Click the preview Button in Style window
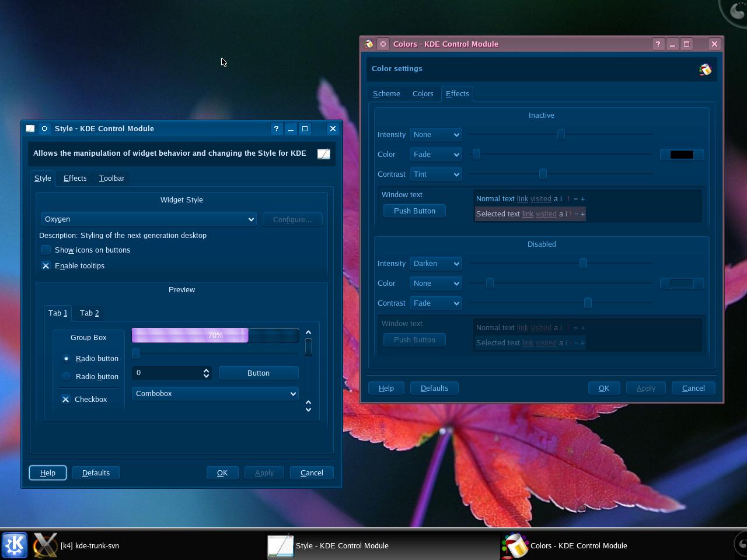Image resolution: width=747 pixels, height=560 pixels. [x=259, y=373]
